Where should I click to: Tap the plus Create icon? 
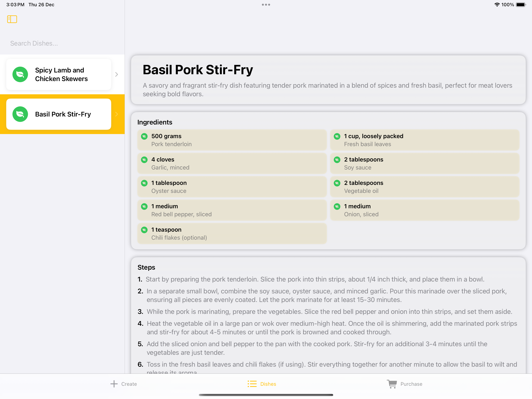point(114,384)
